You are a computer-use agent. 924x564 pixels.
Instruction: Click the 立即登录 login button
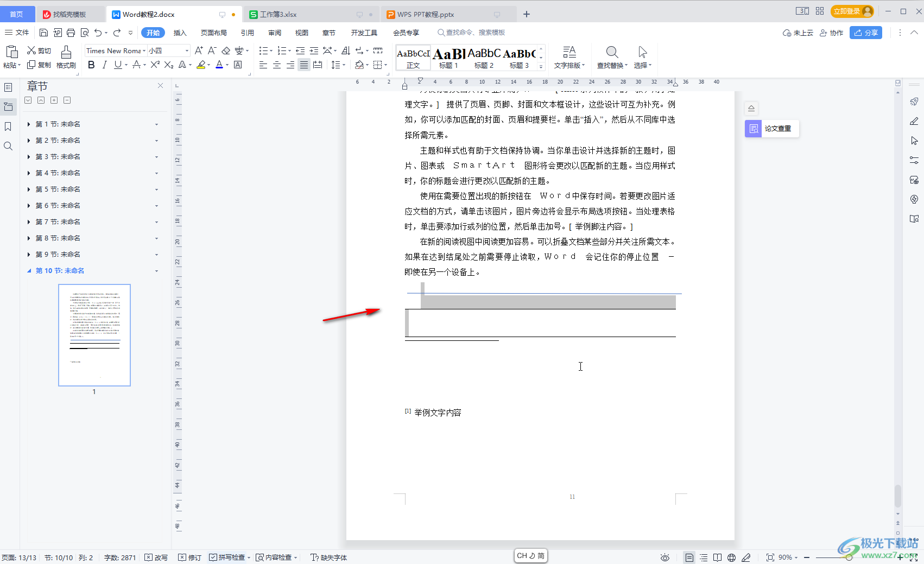click(x=852, y=11)
